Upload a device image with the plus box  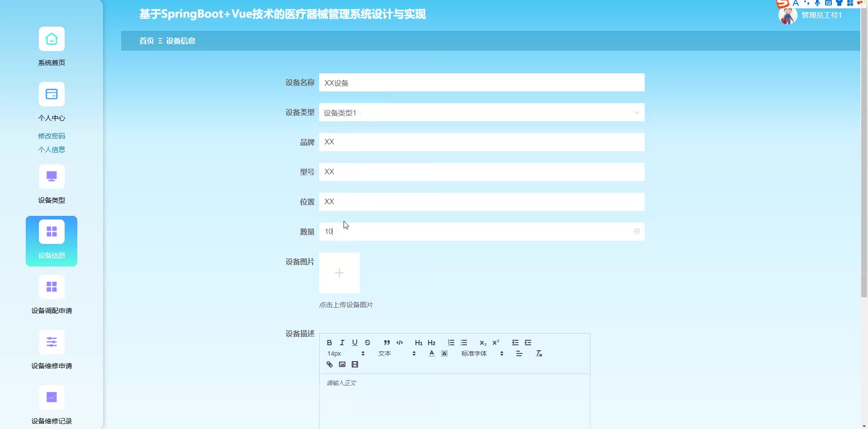pyautogui.click(x=340, y=273)
